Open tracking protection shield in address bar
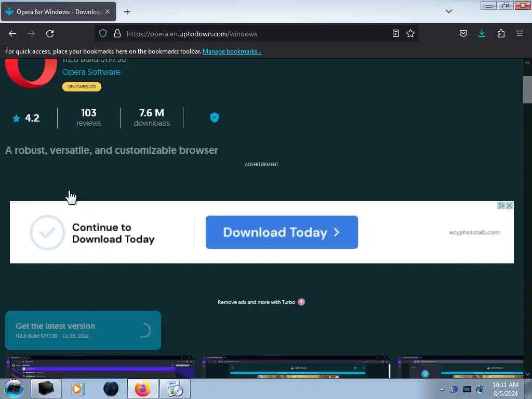This screenshot has width=532, height=399. coord(103,33)
